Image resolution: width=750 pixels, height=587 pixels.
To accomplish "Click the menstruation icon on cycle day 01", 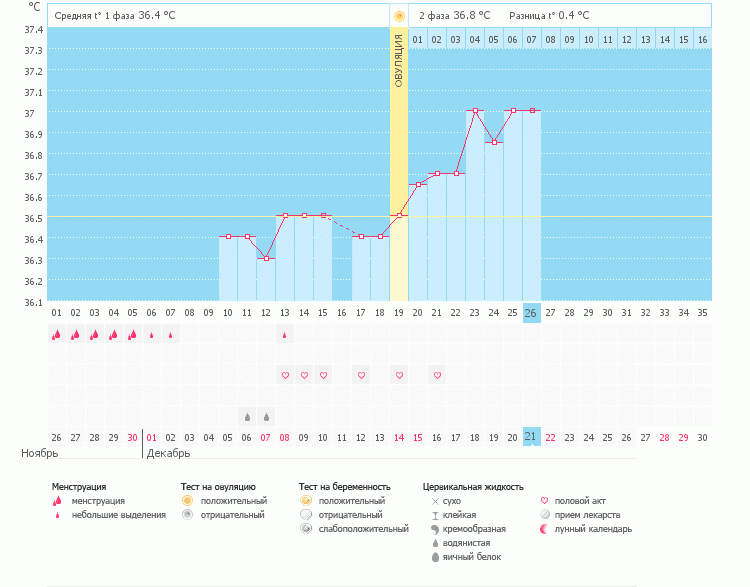I will point(56,335).
